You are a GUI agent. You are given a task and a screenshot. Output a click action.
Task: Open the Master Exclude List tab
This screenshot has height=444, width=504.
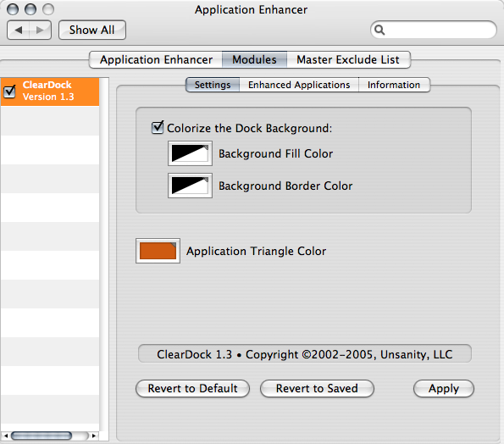pos(348,60)
